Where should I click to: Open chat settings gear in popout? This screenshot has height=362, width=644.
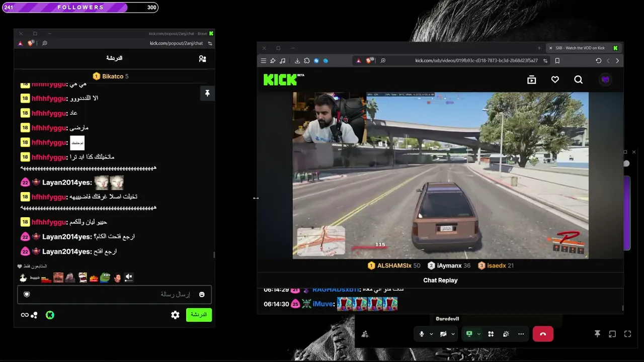point(175,315)
